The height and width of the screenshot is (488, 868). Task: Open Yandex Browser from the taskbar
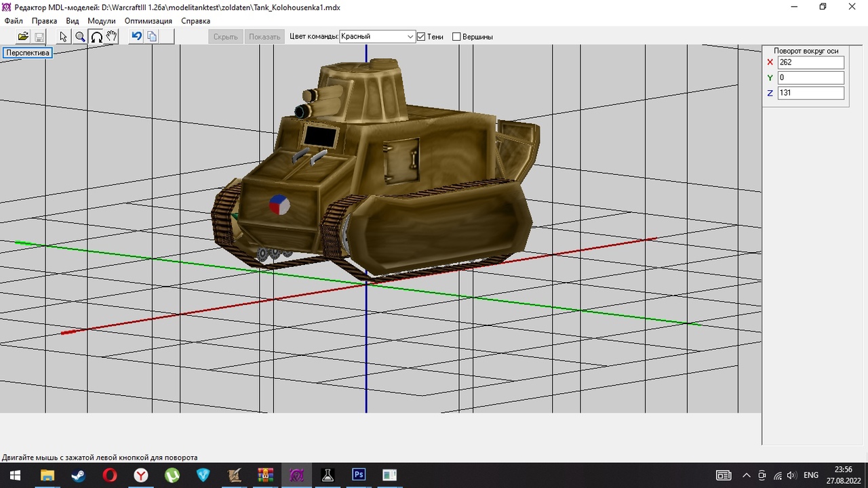[x=140, y=475]
